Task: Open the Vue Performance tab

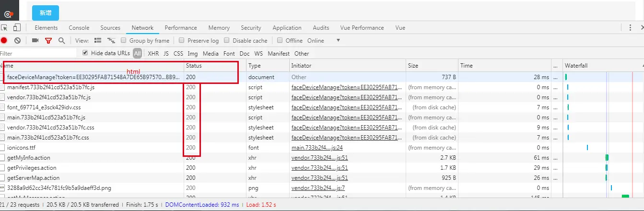Action: 362,28
